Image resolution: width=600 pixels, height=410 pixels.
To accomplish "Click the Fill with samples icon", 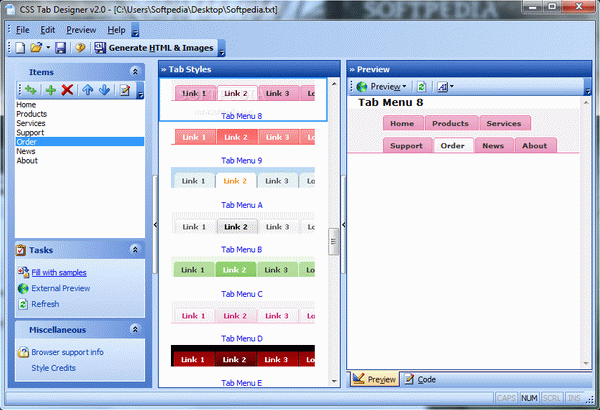I will point(23,272).
